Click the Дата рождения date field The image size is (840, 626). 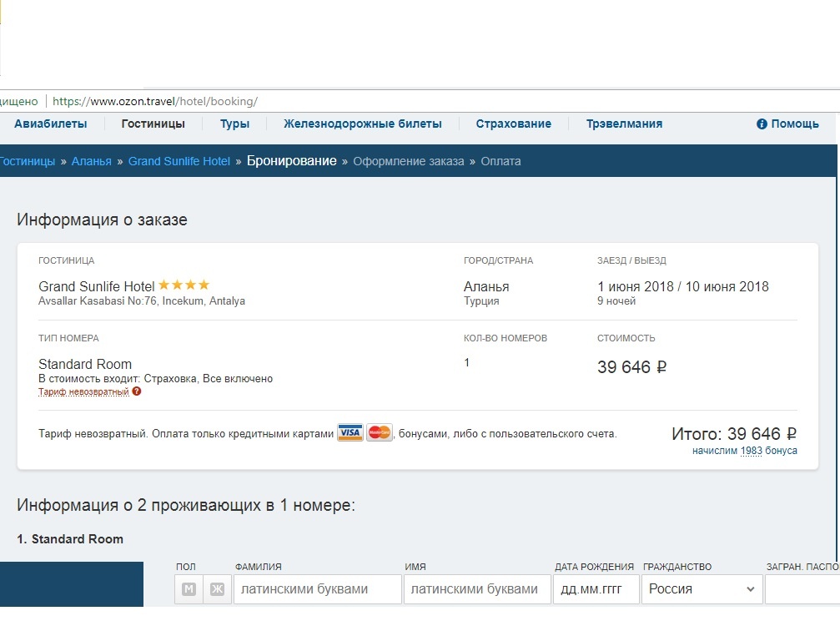596,589
